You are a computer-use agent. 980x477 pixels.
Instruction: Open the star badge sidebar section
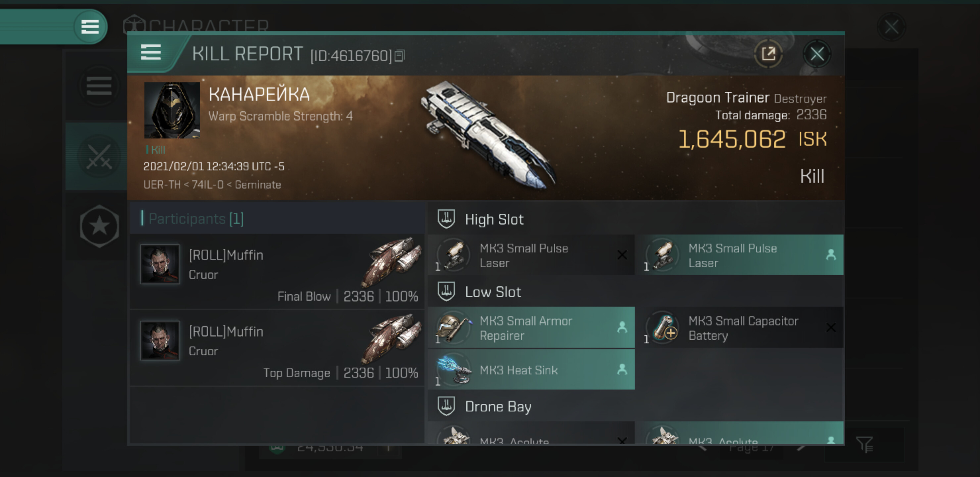pyautogui.click(x=99, y=227)
